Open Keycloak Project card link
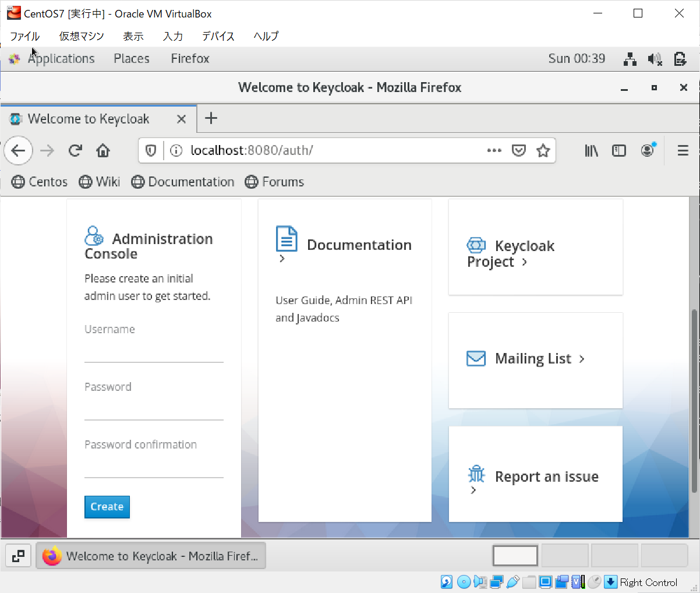This screenshot has height=593, width=700. coord(511,254)
